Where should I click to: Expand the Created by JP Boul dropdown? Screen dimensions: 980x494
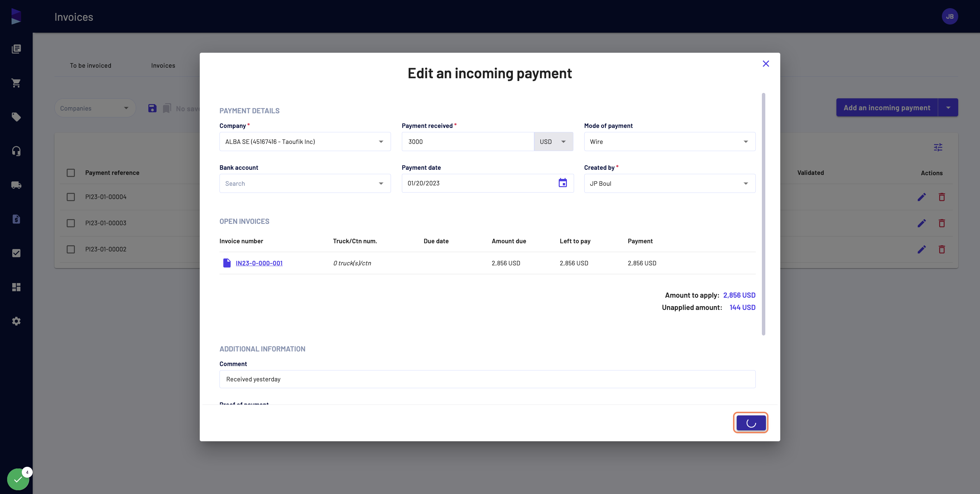[670, 183]
